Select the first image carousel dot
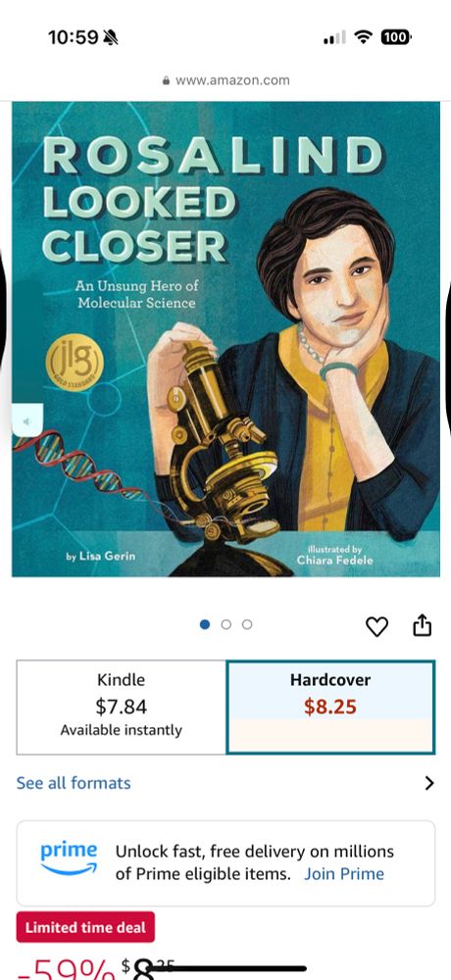The height and width of the screenshot is (980, 451). point(205,624)
